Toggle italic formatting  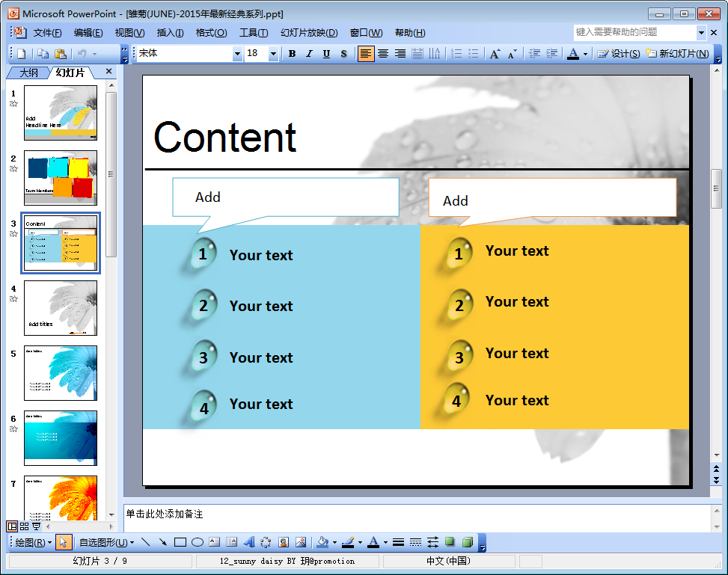coord(309,54)
